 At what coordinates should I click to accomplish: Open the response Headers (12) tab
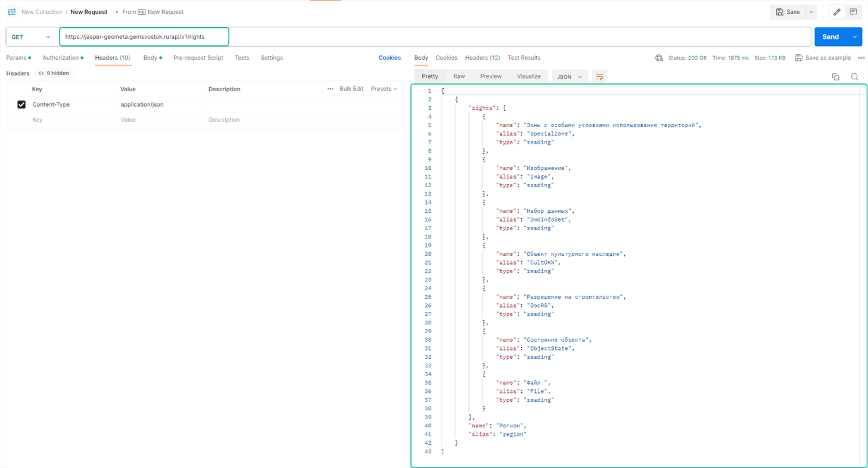[x=483, y=58]
